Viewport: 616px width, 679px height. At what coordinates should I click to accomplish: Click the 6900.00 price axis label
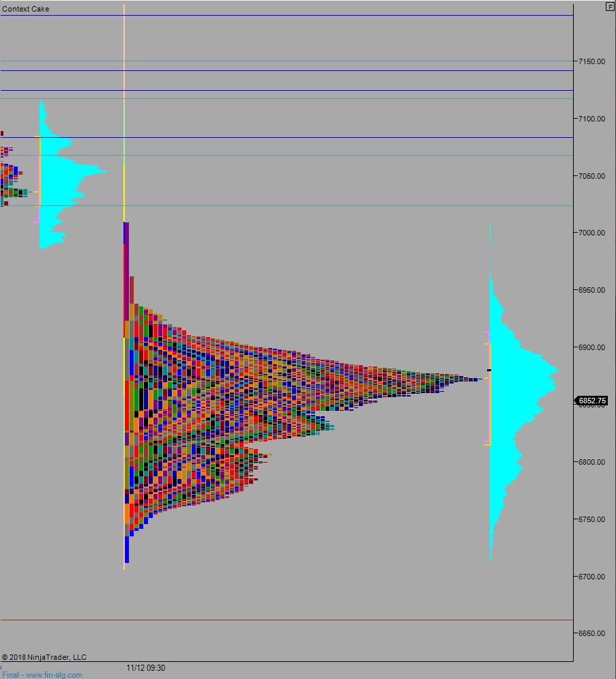point(591,347)
